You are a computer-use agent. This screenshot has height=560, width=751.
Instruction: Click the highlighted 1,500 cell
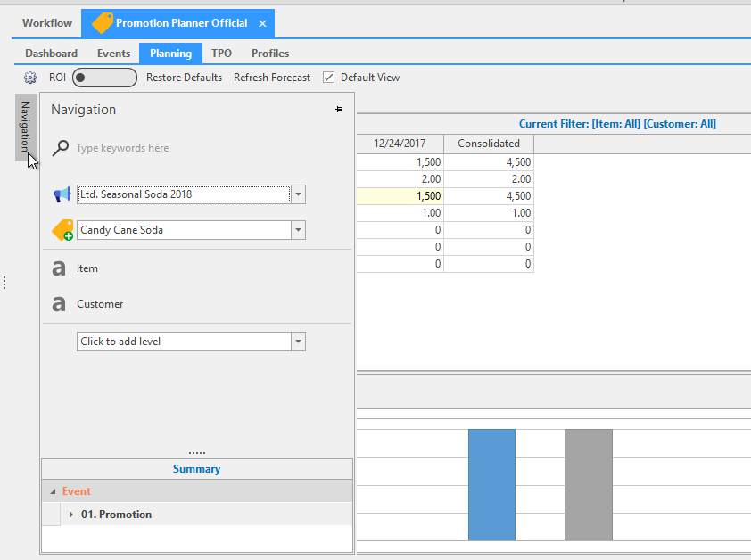(400, 196)
